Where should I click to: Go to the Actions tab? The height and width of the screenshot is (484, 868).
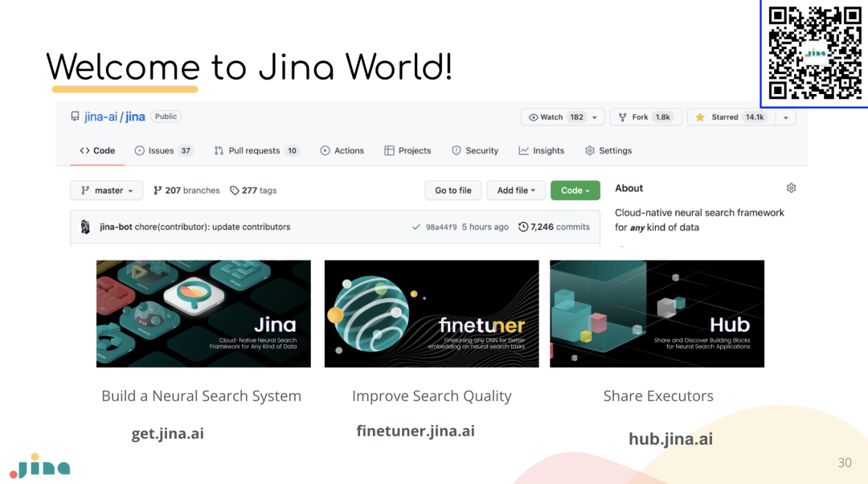tap(342, 150)
